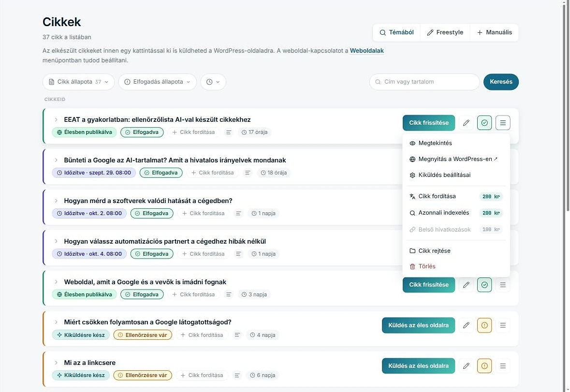This screenshot has width=570, height=392.
Task: Click Kiküldésre kész badge on Miért csökken article
Action: pyautogui.click(x=81, y=335)
